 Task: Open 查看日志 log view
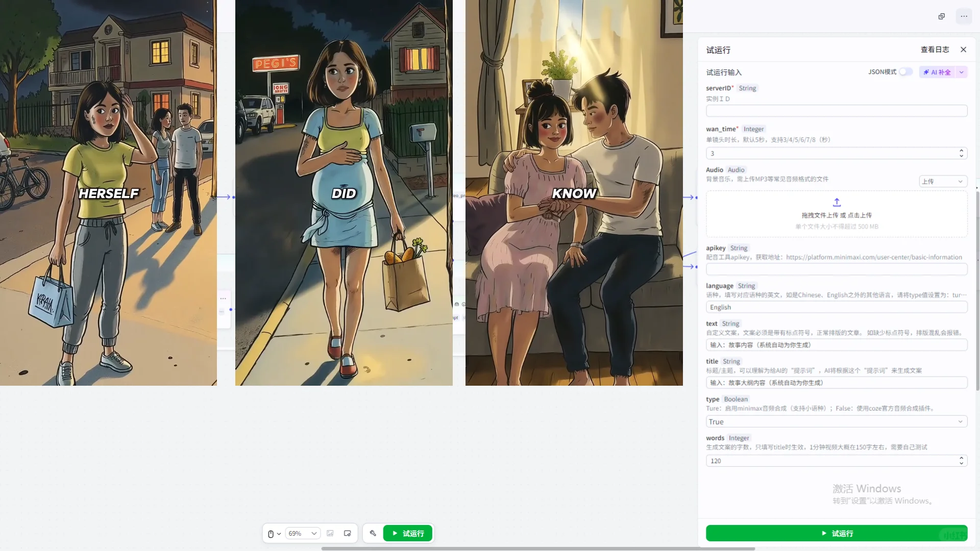pos(935,49)
